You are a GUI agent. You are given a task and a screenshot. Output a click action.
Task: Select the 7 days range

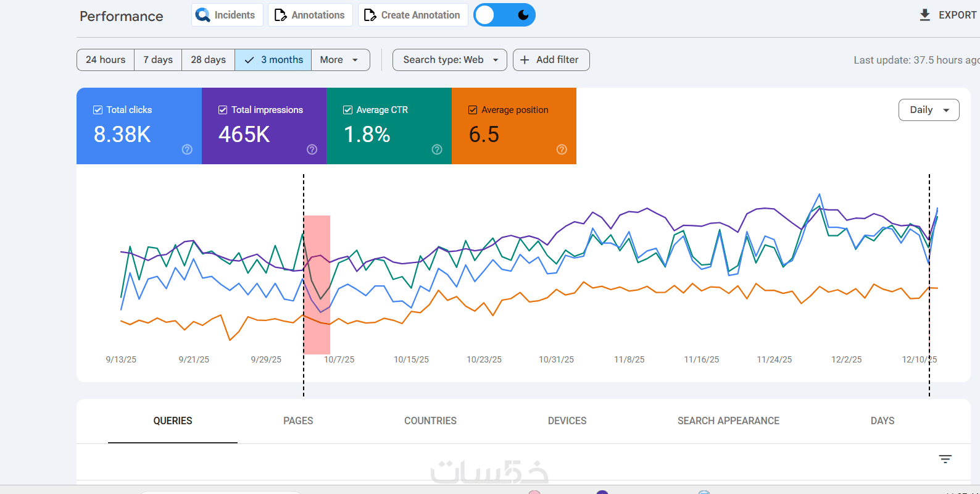(x=158, y=60)
